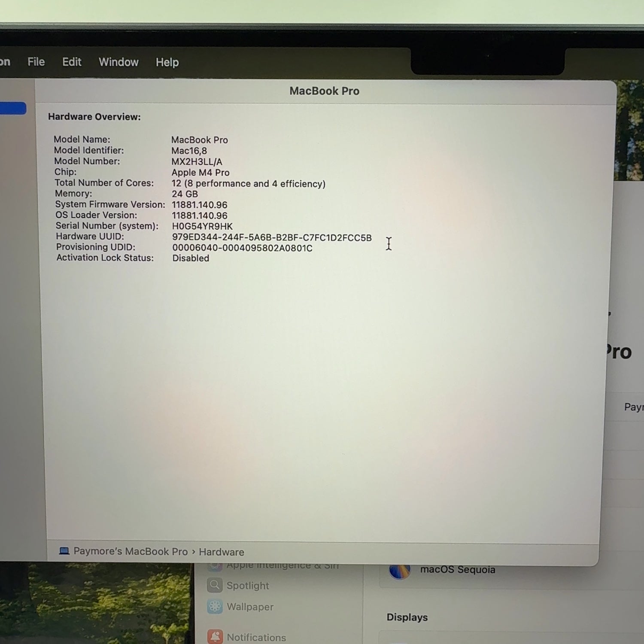Open the Help menu
The image size is (644, 644).
(167, 62)
